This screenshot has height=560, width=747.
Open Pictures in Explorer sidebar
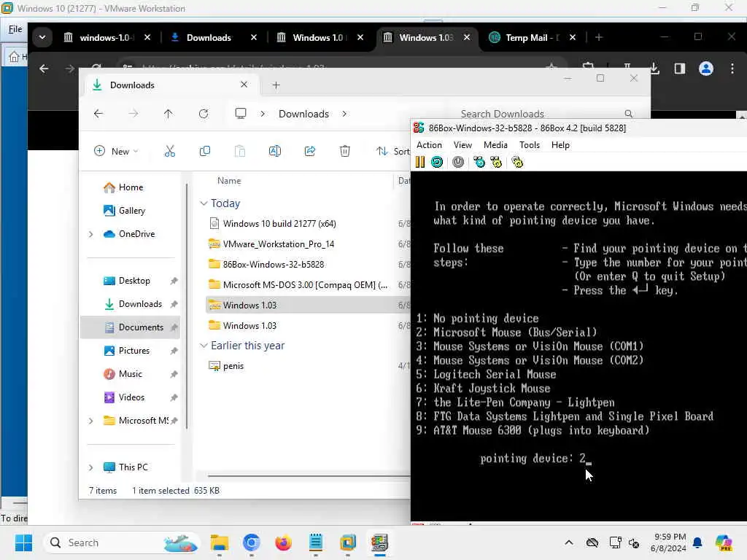click(x=127, y=351)
